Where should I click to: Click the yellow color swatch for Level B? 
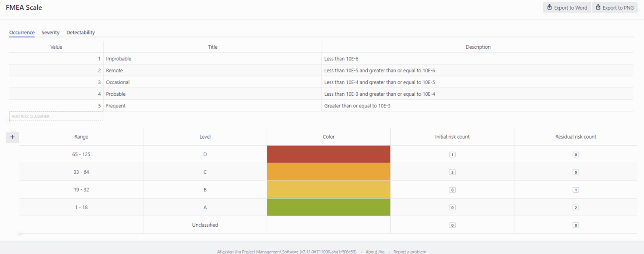click(328, 189)
